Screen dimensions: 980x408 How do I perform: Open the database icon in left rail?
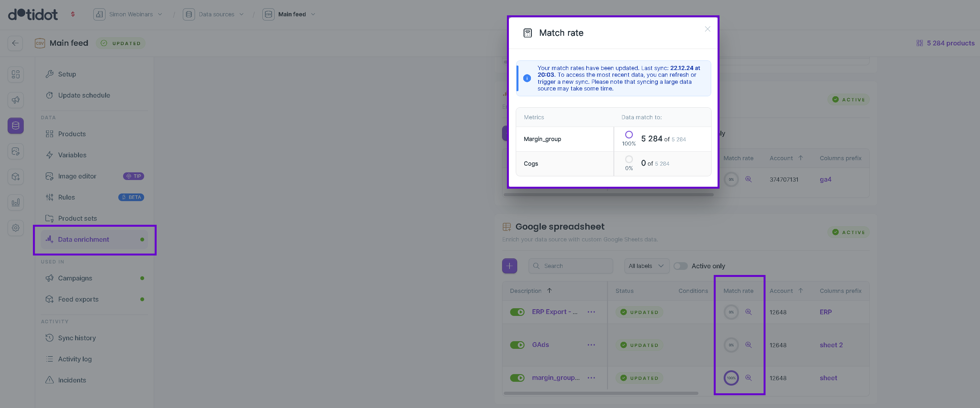coord(16,126)
